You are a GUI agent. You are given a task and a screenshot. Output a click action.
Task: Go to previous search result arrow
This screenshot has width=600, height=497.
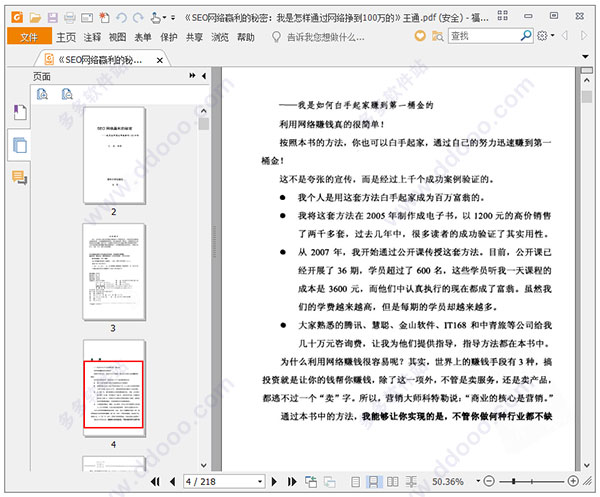[564, 36]
